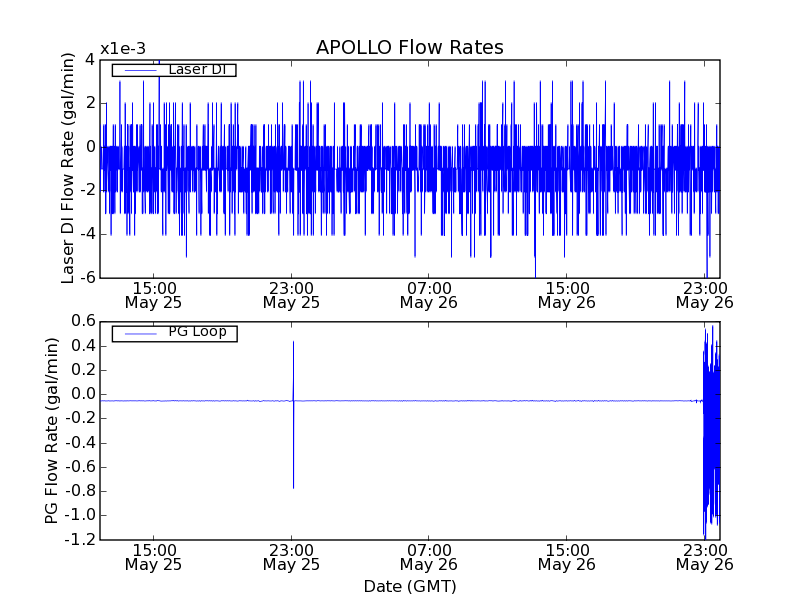
Task: Select the Laser DI Flow Rate y-axis label
Action: (68, 168)
